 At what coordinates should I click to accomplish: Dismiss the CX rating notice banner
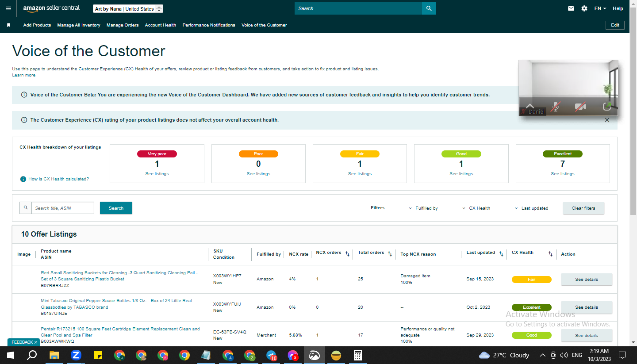point(607,120)
